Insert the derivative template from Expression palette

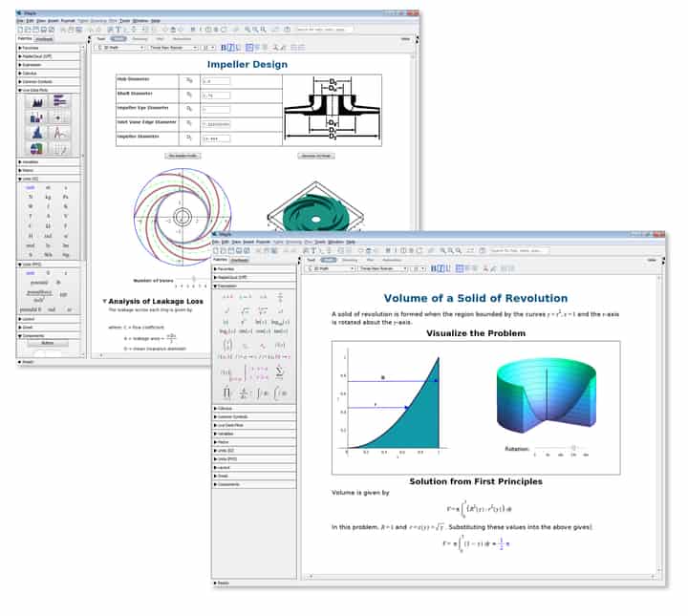(x=243, y=393)
